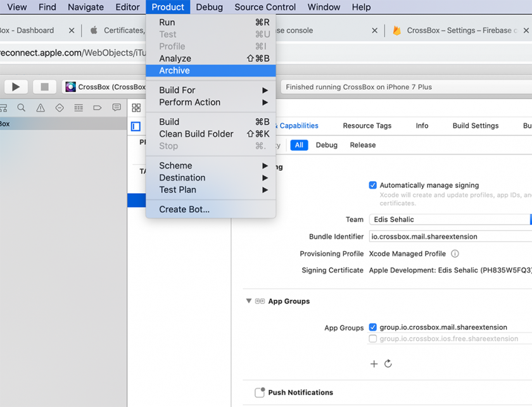Open the Breakpoint navigator icon

(x=98, y=108)
